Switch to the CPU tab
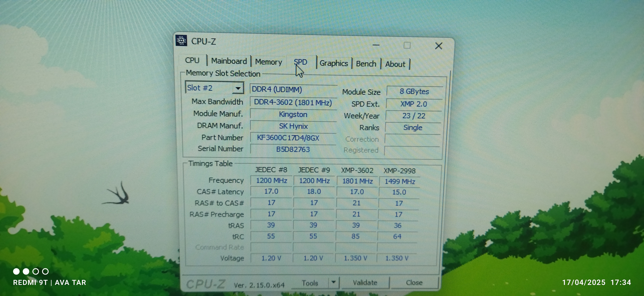The image size is (644, 296). pyautogui.click(x=192, y=60)
